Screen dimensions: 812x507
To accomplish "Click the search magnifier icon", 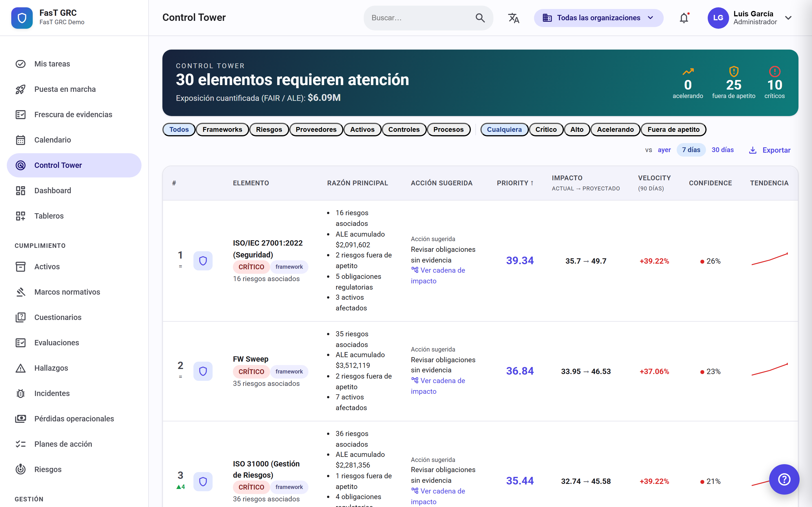I will point(480,18).
